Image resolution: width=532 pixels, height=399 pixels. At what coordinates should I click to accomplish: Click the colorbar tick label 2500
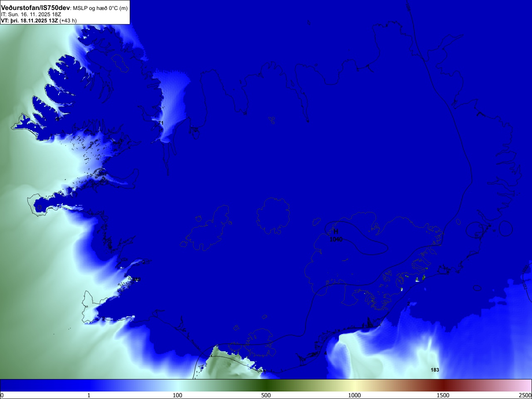click(x=525, y=395)
